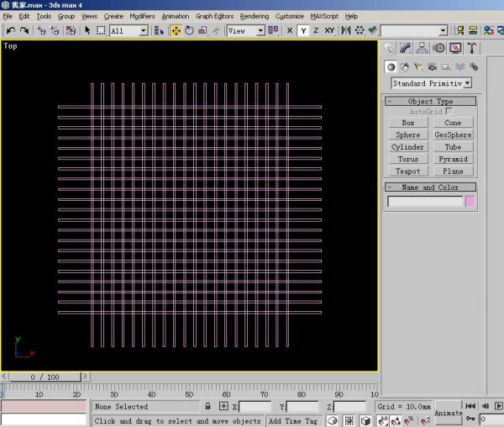Image resolution: width=504 pixels, height=427 pixels.
Task: Open the Display command panel tab
Action: (455, 48)
